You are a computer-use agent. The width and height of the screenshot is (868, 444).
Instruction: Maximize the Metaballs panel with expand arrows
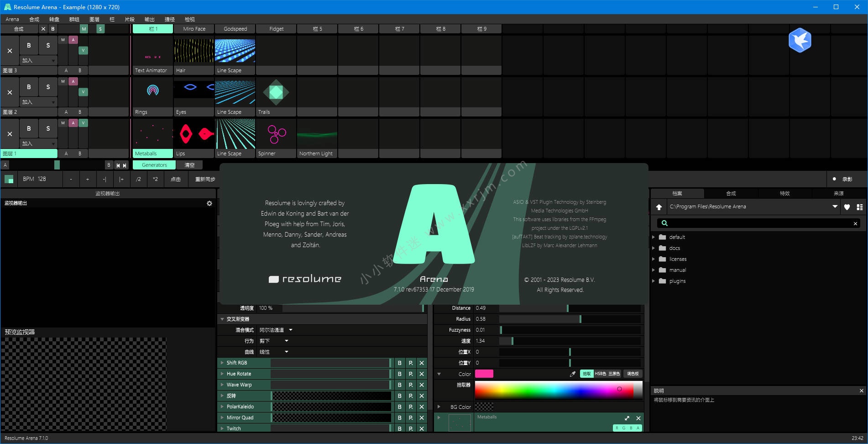pos(627,418)
